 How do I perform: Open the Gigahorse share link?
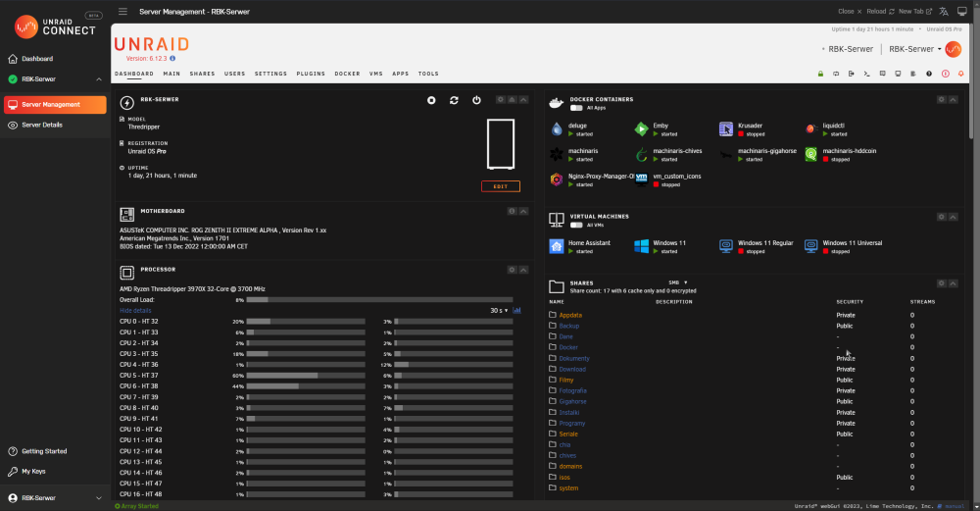[x=572, y=401]
